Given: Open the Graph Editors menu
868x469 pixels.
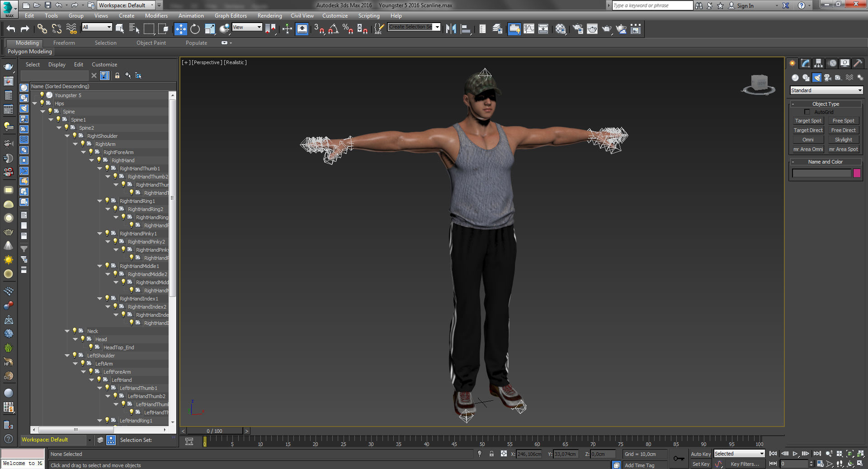Looking at the screenshot, I should (x=231, y=15).
